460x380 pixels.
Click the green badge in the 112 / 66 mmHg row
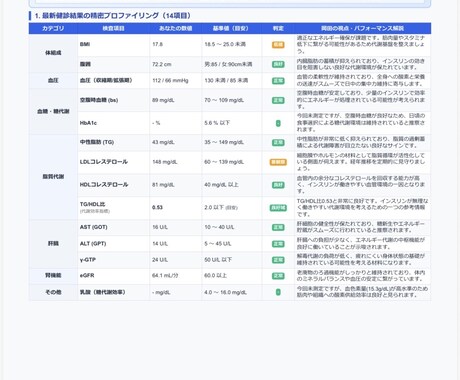pos(278,81)
